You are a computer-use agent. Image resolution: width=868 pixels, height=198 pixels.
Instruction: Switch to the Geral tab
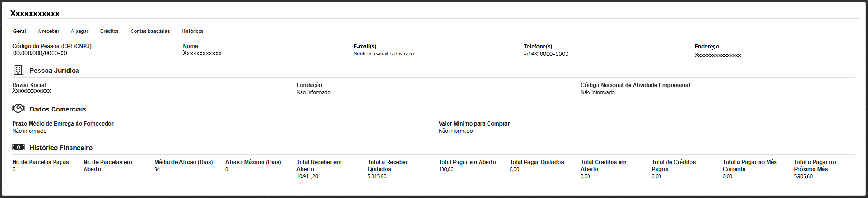pyautogui.click(x=19, y=31)
